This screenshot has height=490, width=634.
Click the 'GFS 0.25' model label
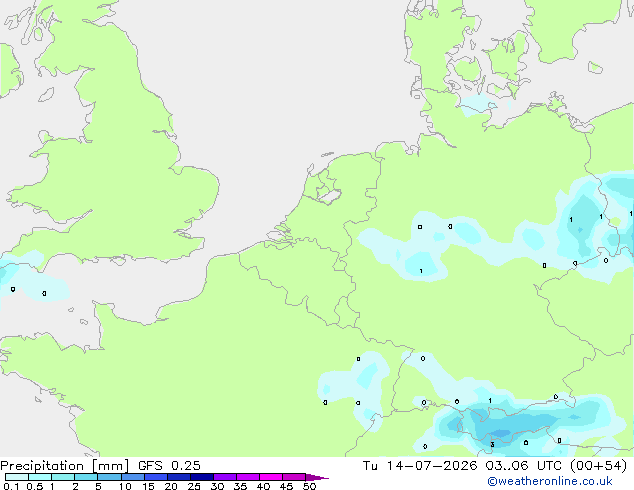(x=169, y=466)
